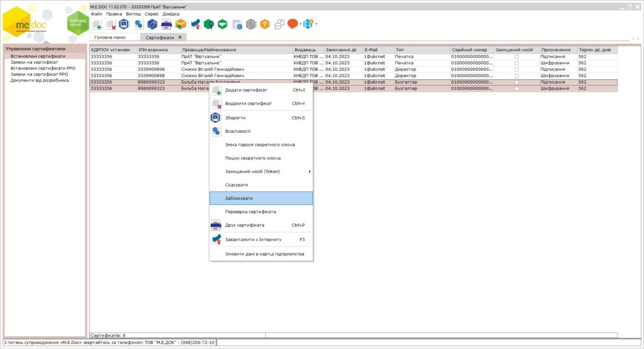This screenshot has width=644, height=349.
Task: Tick secure-media checkbox for Бухгалтер Шифрування row
Action: click(x=517, y=89)
